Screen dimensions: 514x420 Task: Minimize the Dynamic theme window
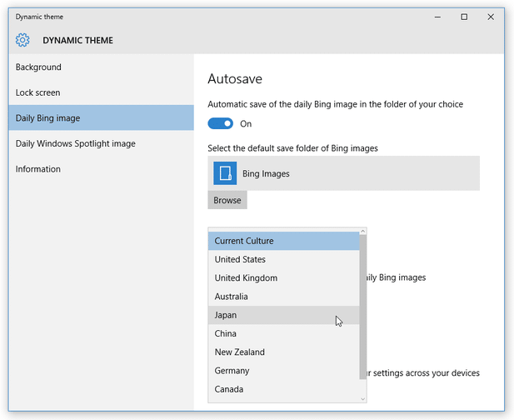click(437, 17)
